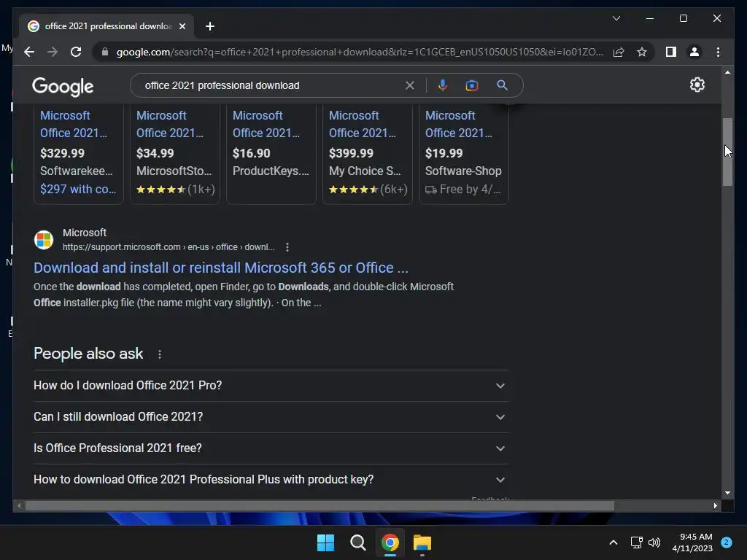Expand How to download Office 2021 Professional Plus question

point(271,480)
